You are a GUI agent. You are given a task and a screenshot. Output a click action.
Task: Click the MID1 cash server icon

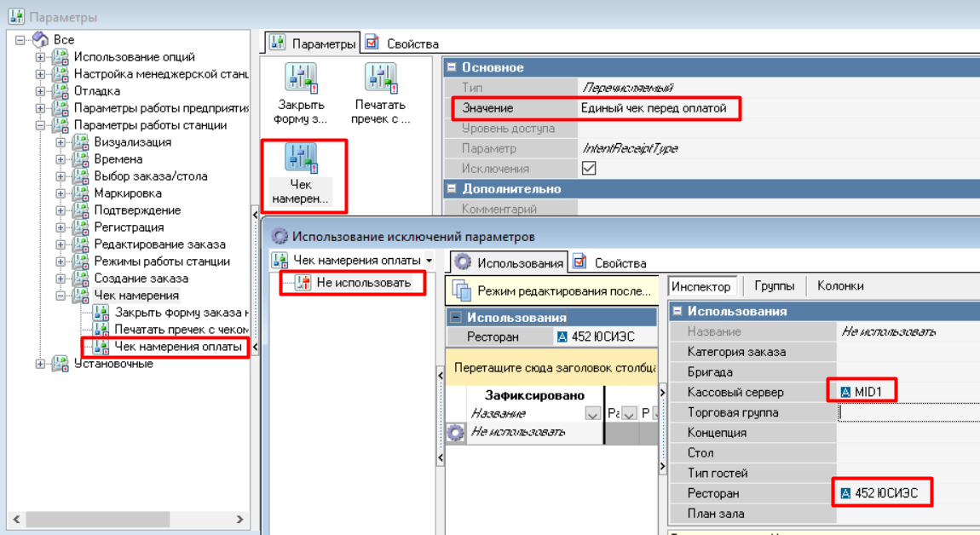845,392
